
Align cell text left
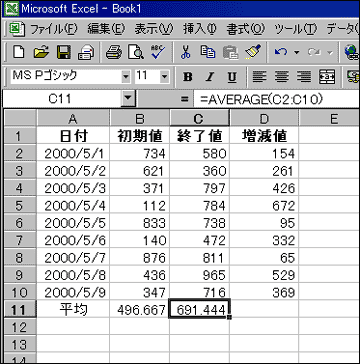[261, 77]
